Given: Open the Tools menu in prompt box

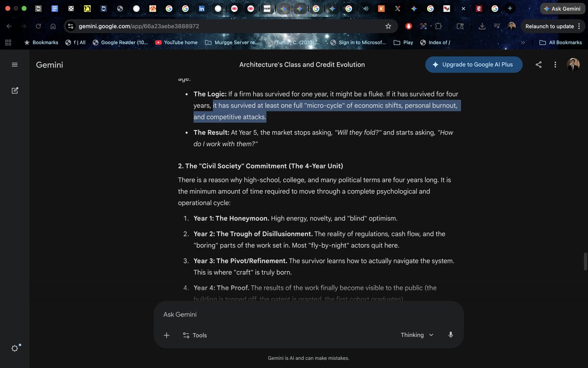Looking at the screenshot, I should [x=195, y=335].
